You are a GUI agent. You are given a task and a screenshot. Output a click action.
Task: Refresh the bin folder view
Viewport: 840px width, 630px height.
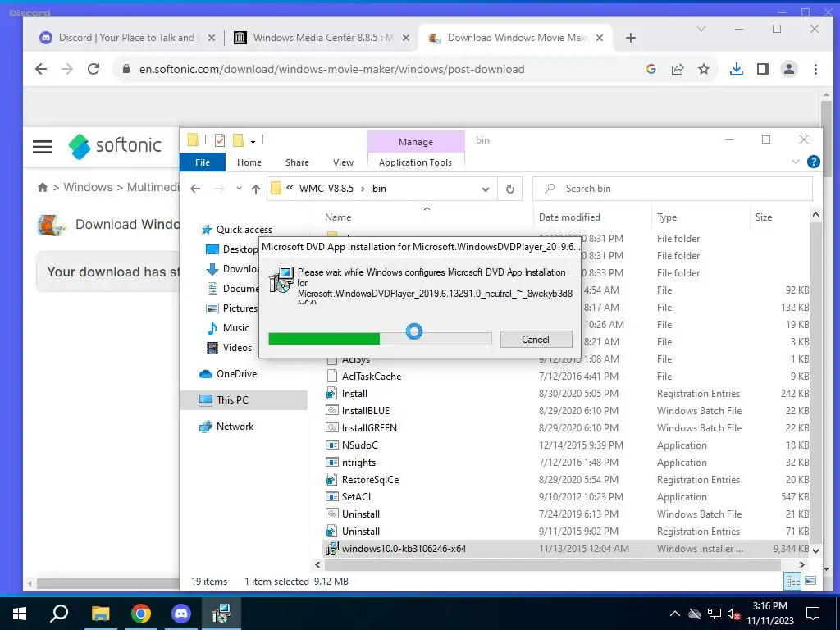(x=510, y=189)
